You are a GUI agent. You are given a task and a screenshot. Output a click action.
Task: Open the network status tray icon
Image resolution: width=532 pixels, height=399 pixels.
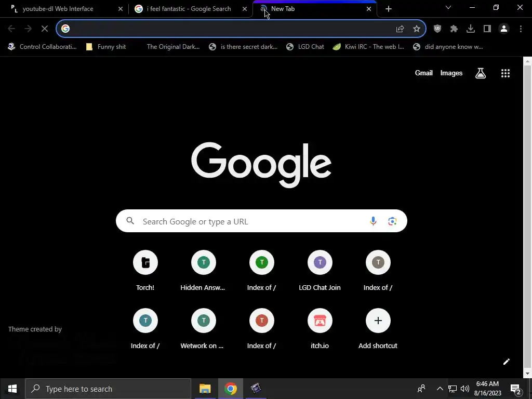coord(453,389)
